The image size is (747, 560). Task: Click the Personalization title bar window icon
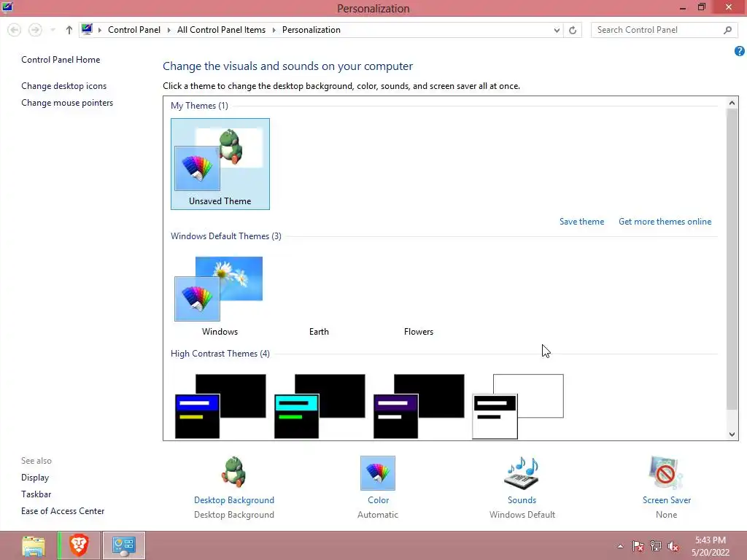7,7
